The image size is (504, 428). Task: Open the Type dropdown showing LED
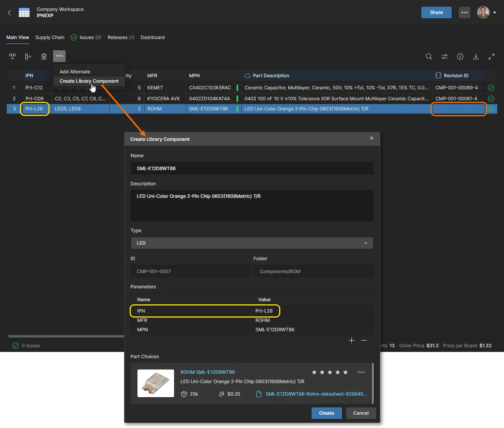252,243
